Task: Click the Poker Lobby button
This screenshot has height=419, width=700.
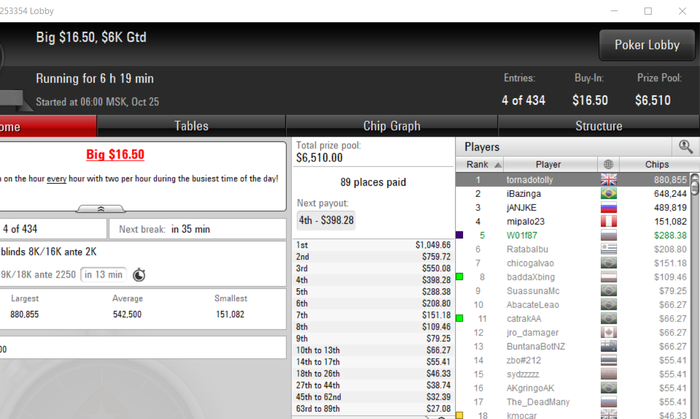Action: 647,45
